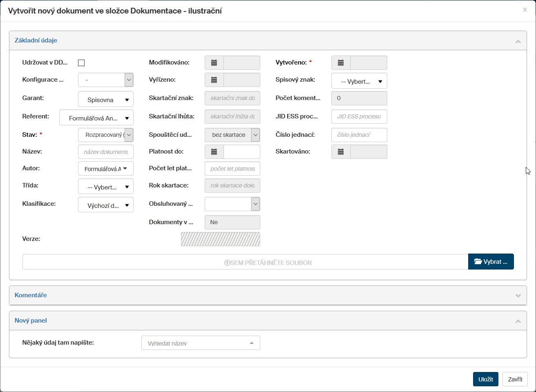Click the Vybrat file button
Image resolution: width=536 pixels, height=392 pixels.
(x=491, y=262)
